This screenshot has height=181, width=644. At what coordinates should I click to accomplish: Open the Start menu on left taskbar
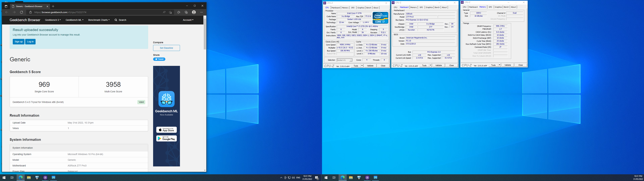tap(4, 178)
